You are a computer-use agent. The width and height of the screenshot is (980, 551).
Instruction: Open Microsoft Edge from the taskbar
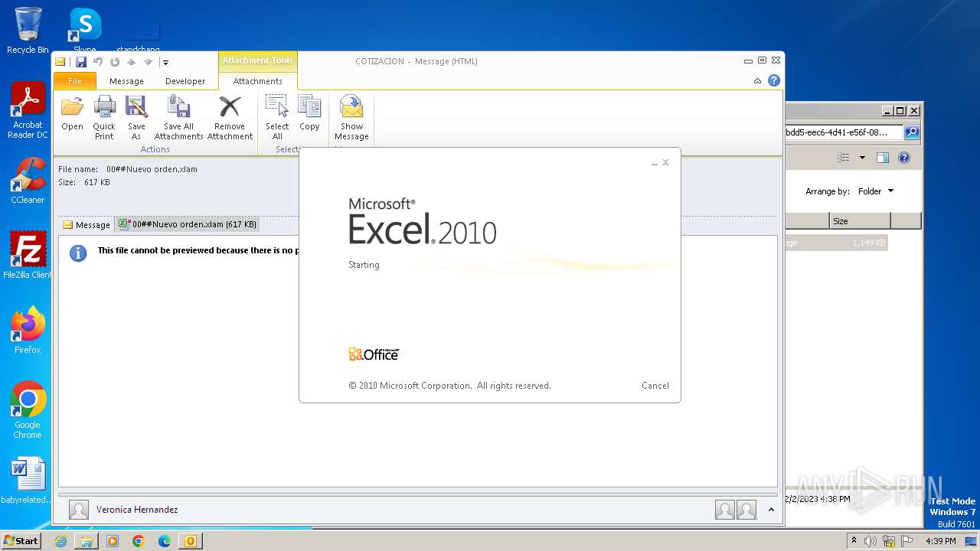[165, 541]
